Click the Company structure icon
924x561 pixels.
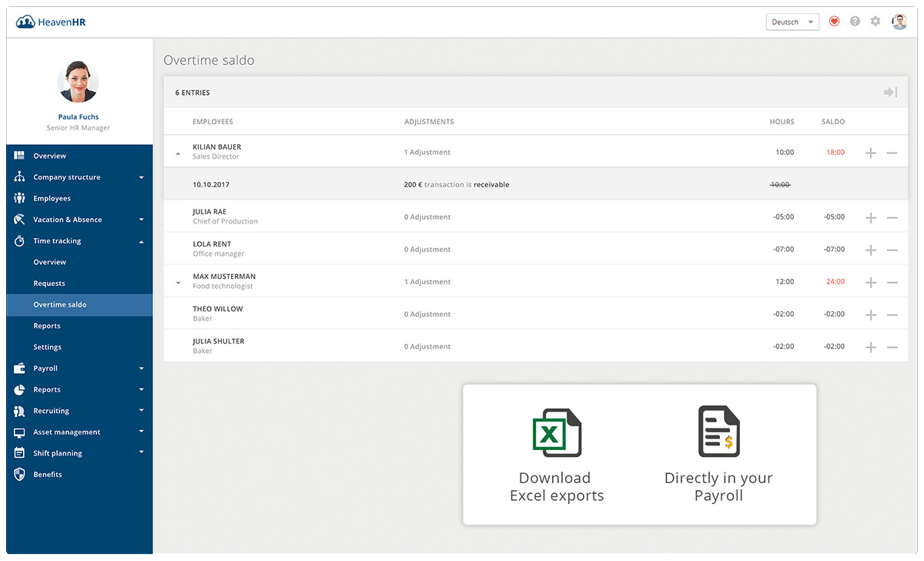point(19,177)
